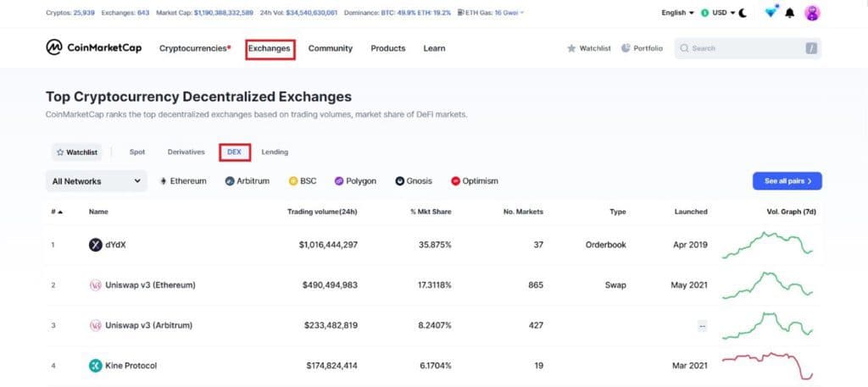Click Exchanges count 643 link
The width and height of the screenshot is (868, 387).
pos(143,13)
